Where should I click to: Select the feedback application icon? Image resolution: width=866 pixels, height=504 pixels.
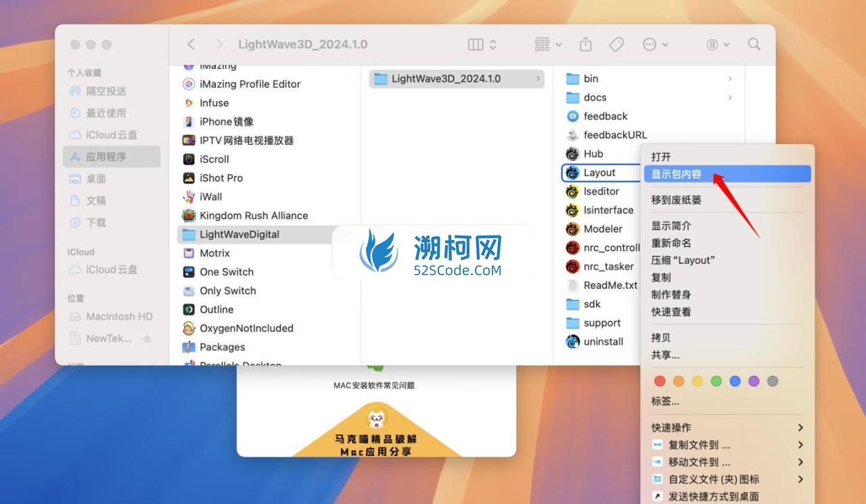[572, 116]
